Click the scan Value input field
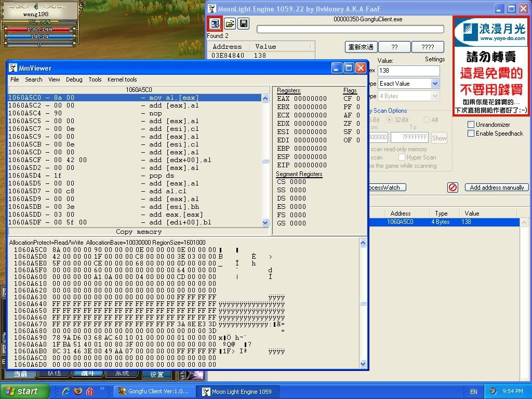 tap(408, 71)
